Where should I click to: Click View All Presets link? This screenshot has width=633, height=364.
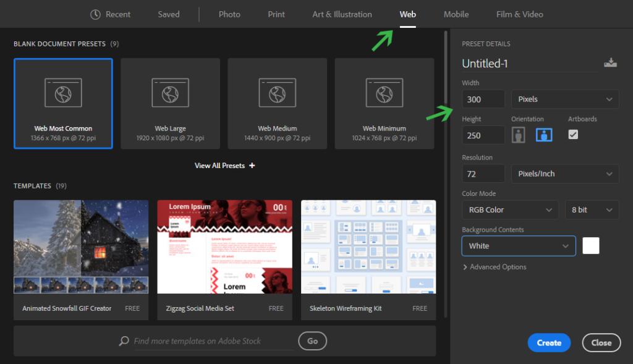(x=224, y=166)
